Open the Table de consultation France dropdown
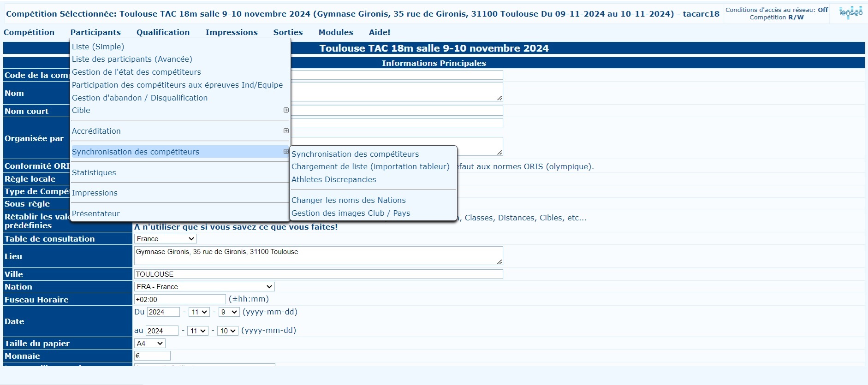 pos(166,239)
